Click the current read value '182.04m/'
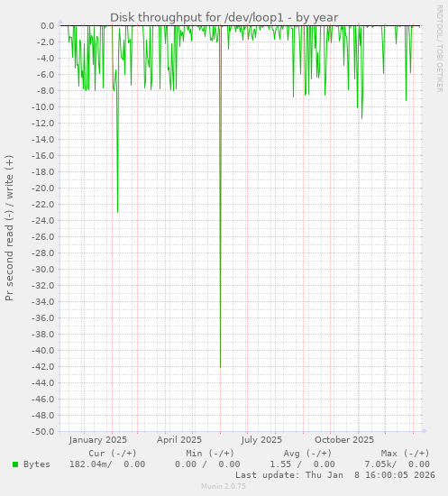Viewport: 448px width, 496px height. [x=91, y=464]
